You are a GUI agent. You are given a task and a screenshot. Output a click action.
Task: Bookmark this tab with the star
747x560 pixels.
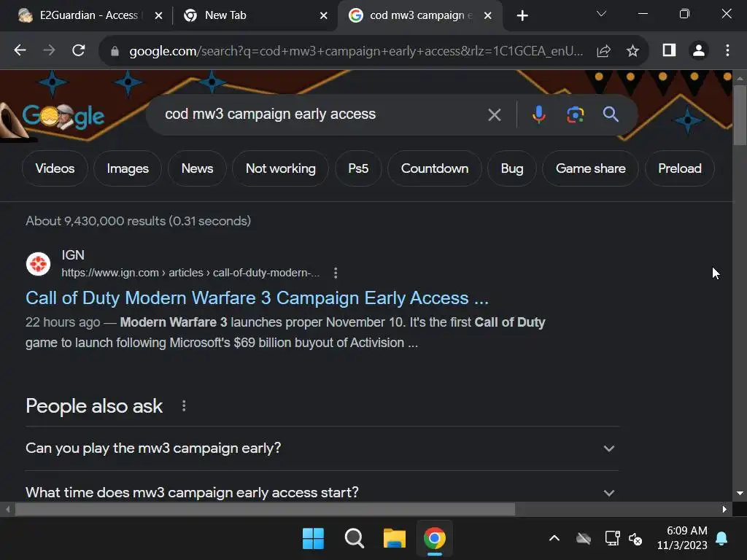click(x=632, y=51)
